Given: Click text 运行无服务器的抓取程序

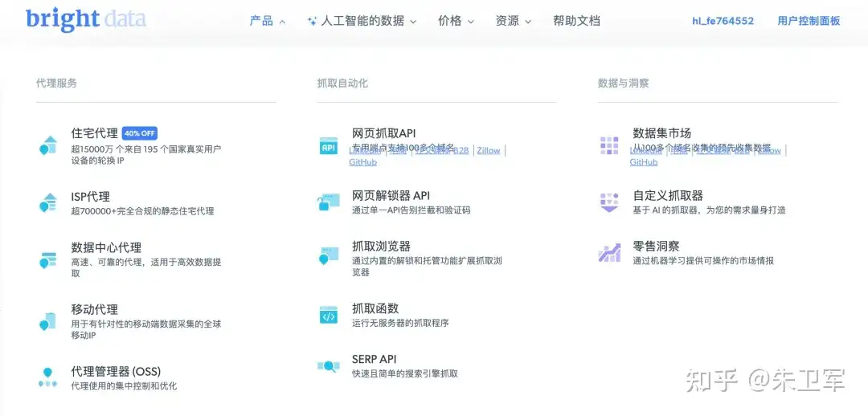Looking at the screenshot, I should (x=400, y=323).
